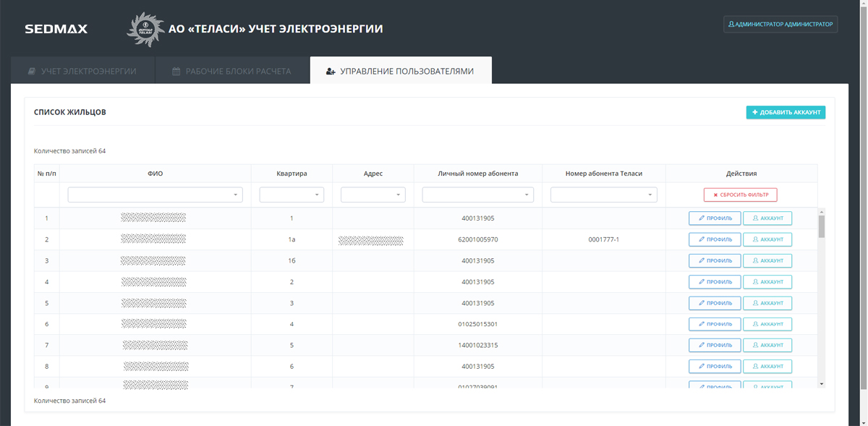The height and width of the screenshot is (426, 868).
Task: Click Профиль button in row 8
Action: click(x=714, y=367)
